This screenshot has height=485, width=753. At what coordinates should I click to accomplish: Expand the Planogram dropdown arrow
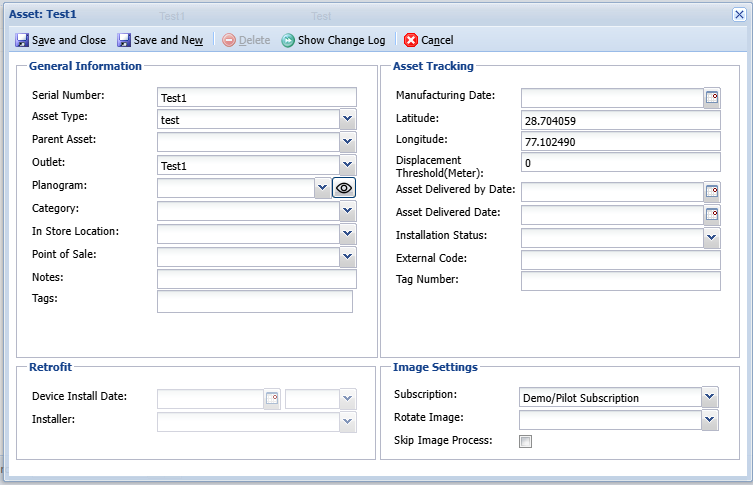click(x=322, y=187)
